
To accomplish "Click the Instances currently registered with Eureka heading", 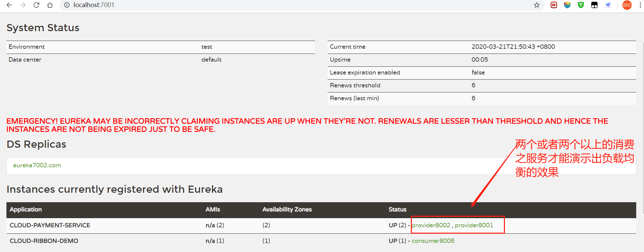I will click(115, 189).
